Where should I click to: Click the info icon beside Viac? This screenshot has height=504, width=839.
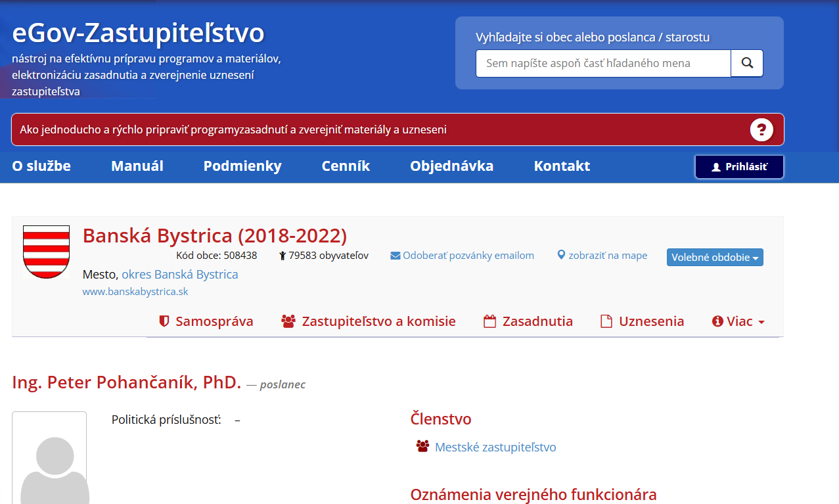(x=717, y=321)
